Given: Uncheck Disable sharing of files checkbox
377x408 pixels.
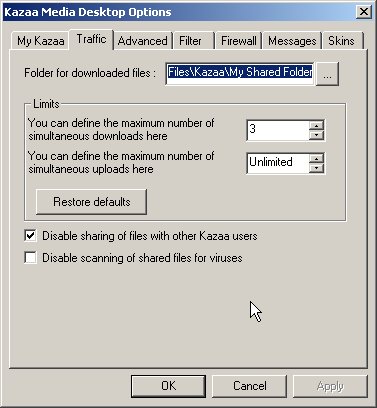Looking at the screenshot, I should pos(30,236).
